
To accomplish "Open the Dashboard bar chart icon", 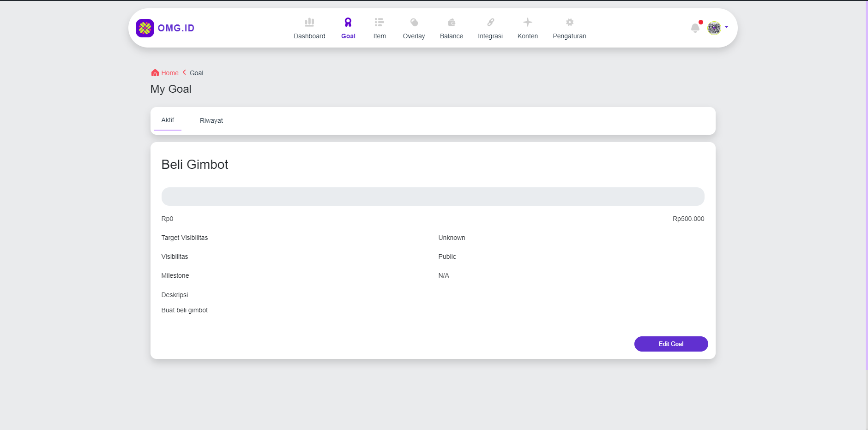I will [309, 22].
